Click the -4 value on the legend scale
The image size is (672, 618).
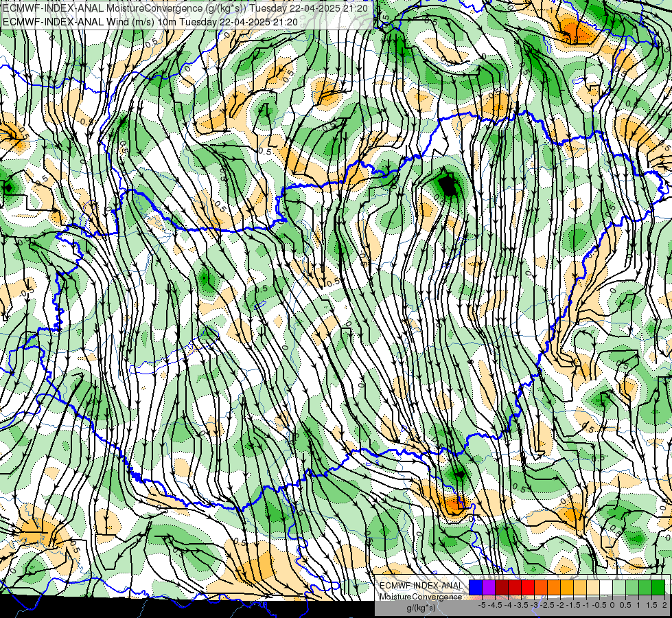click(x=508, y=605)
